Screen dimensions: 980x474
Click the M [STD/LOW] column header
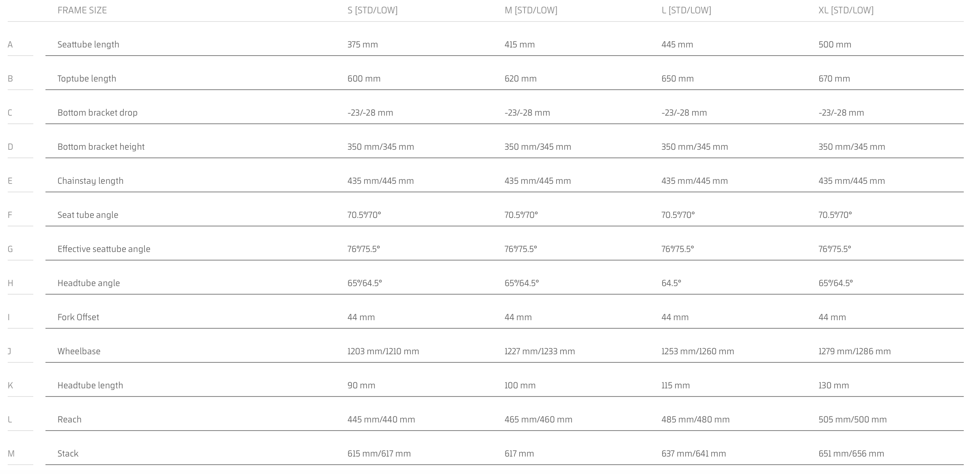531,11
